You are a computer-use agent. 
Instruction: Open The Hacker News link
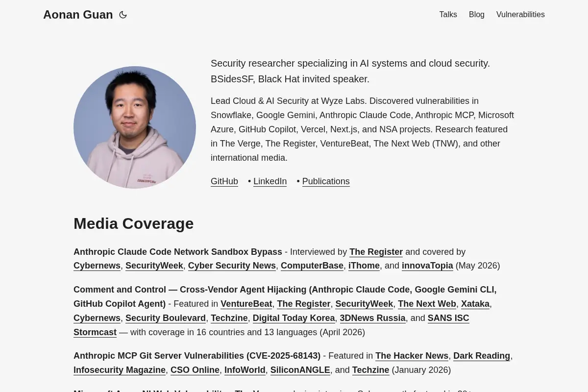click(412, 356)
